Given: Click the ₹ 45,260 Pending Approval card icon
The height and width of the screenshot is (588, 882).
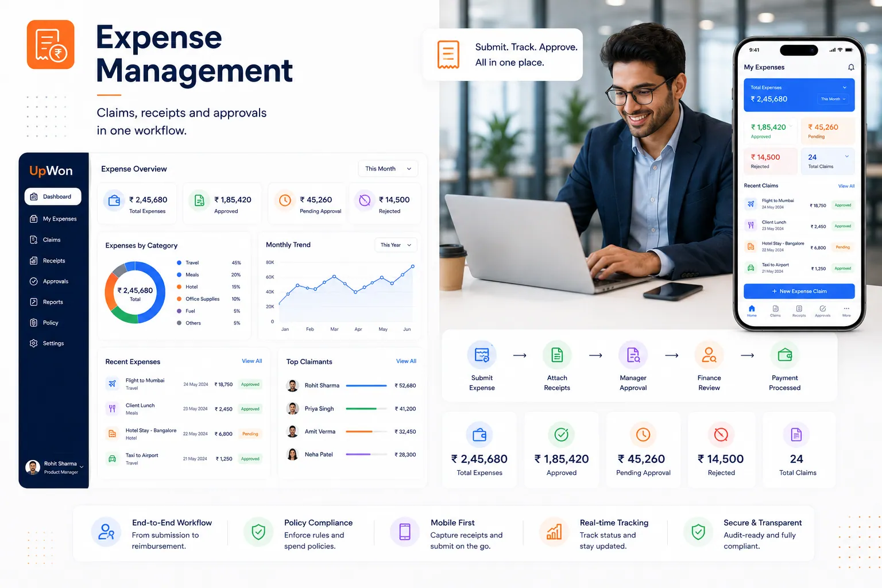Looking at the screenshot, I should pyautogui.click(x=643, y=435).
